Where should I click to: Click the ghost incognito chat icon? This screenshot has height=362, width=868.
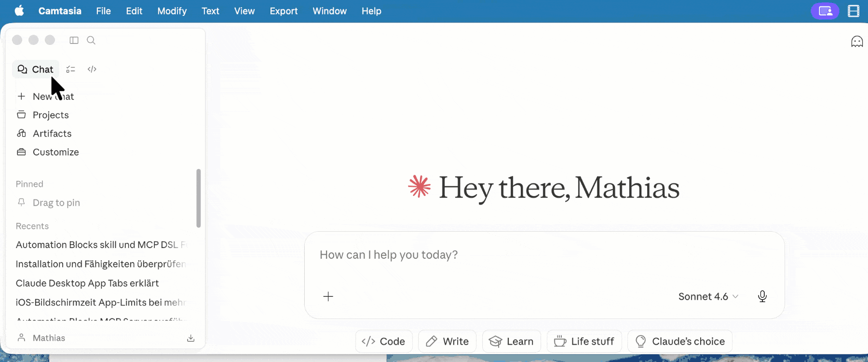[857, 42]
